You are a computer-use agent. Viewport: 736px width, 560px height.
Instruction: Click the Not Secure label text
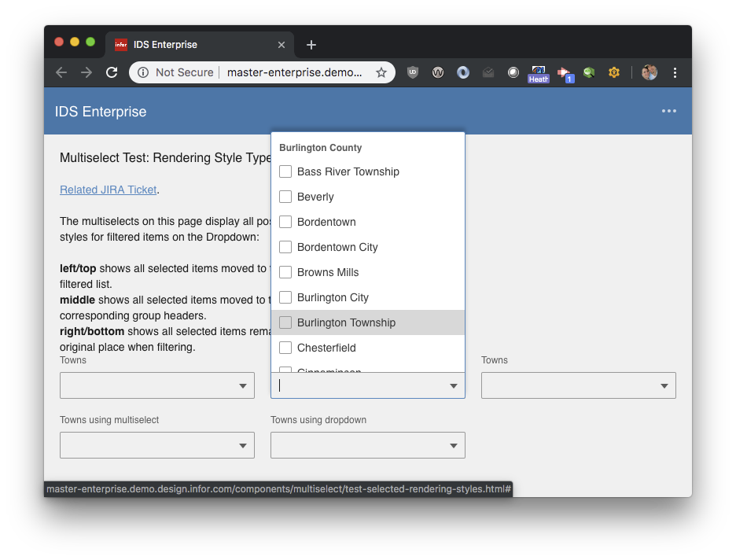pos(185,72)
